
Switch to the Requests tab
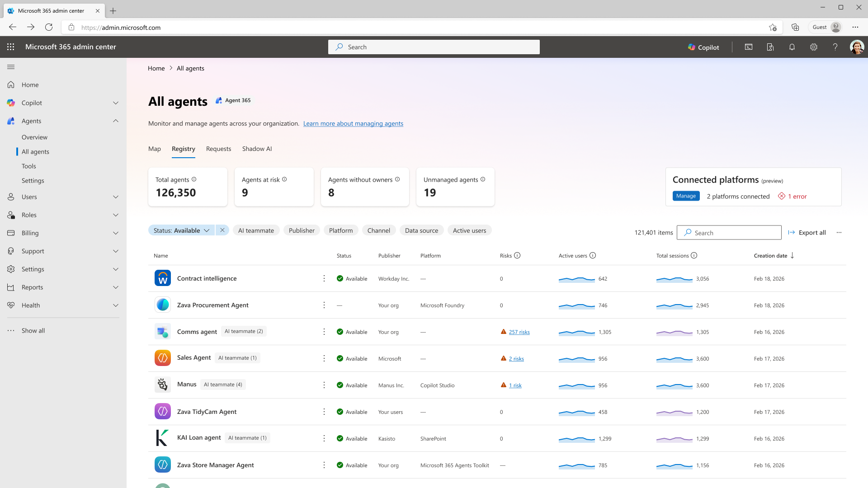coord(219,149)
